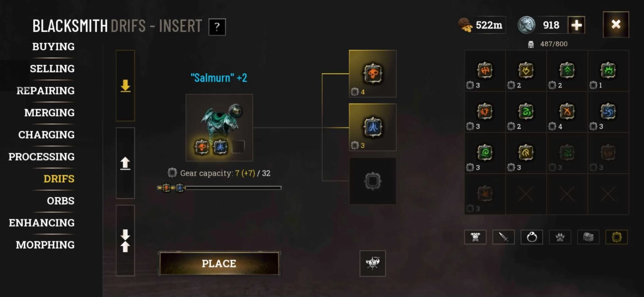Click the gear capacity progress bar
Screen dimensions: 644x297
point(219,188)
